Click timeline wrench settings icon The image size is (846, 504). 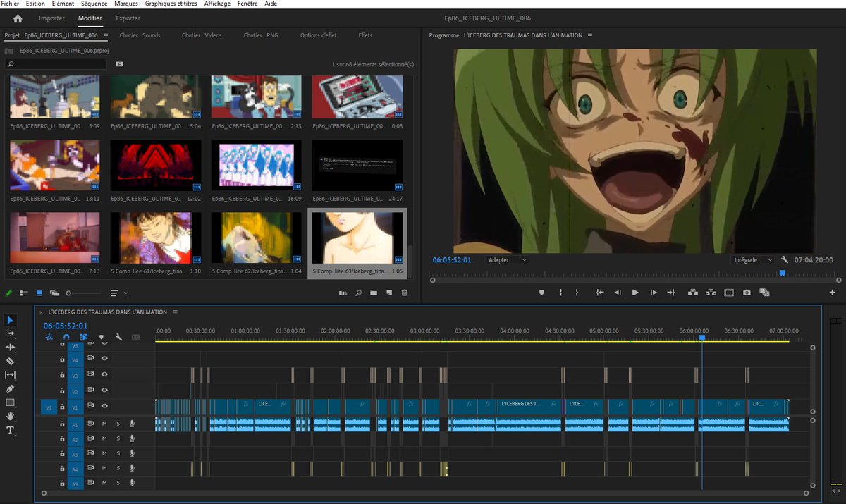(x=118, y=337)
